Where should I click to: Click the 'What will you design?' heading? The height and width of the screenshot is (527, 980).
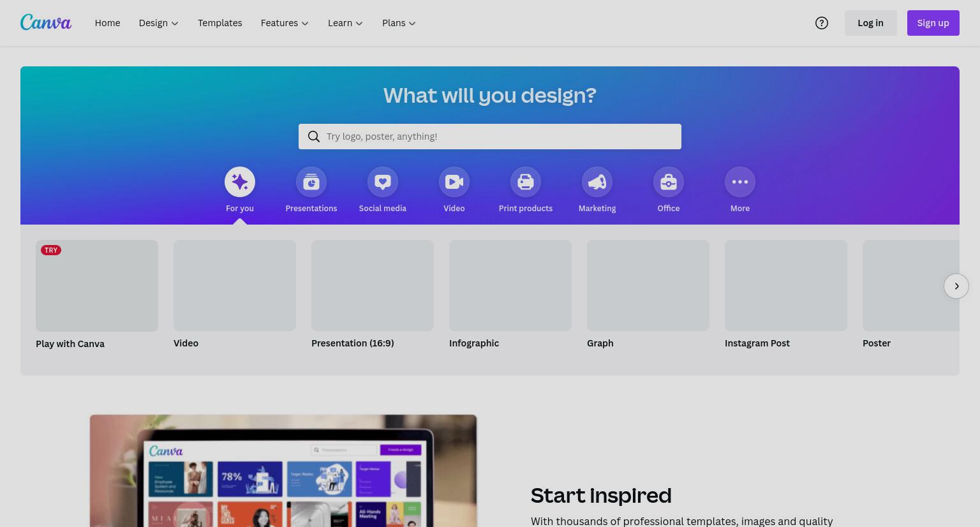[490, 96]
